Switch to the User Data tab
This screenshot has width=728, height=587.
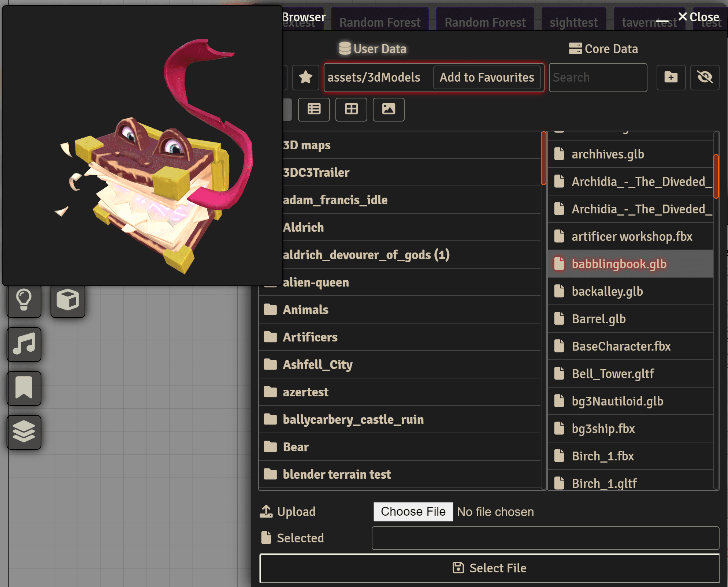click(x=372, y=49)
